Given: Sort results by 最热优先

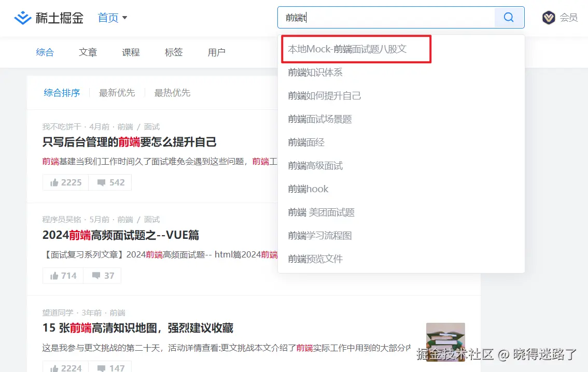Looking at the screenshot, I should click(x=173, y=93).
